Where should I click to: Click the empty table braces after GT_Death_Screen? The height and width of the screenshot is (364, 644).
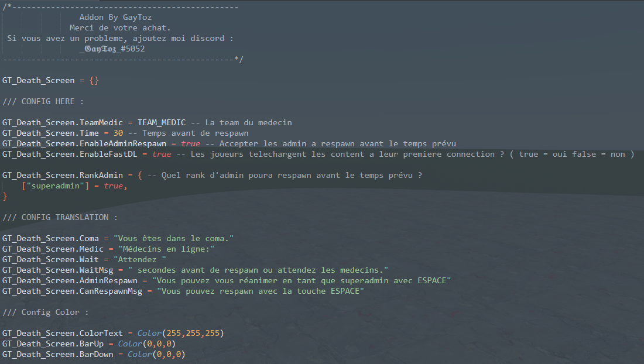tap(94, 80)
